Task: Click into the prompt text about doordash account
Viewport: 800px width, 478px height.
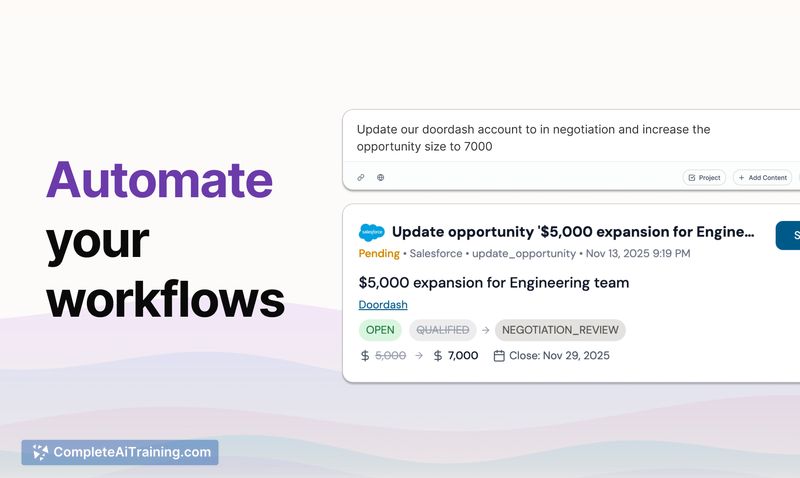Action: pos(533,138)
